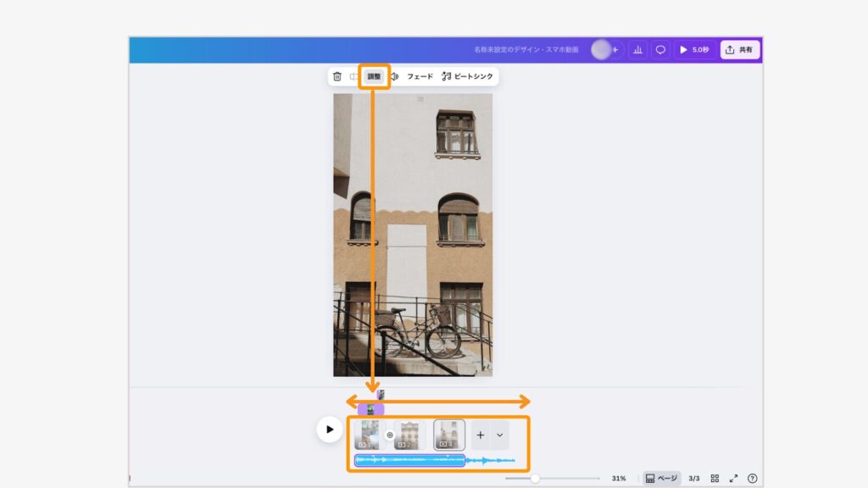Open the comments speech bubble icon

pos(660,50)
